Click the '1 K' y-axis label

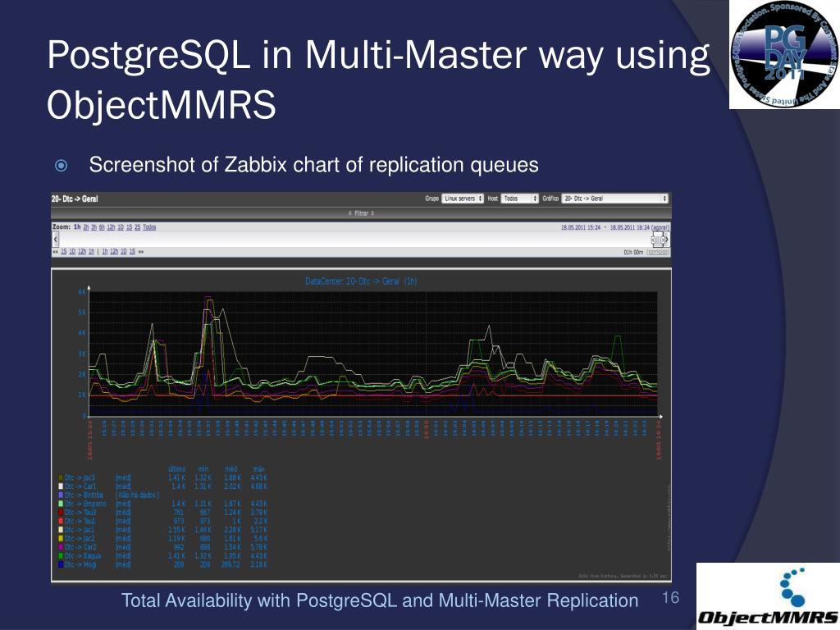point(82,395)
